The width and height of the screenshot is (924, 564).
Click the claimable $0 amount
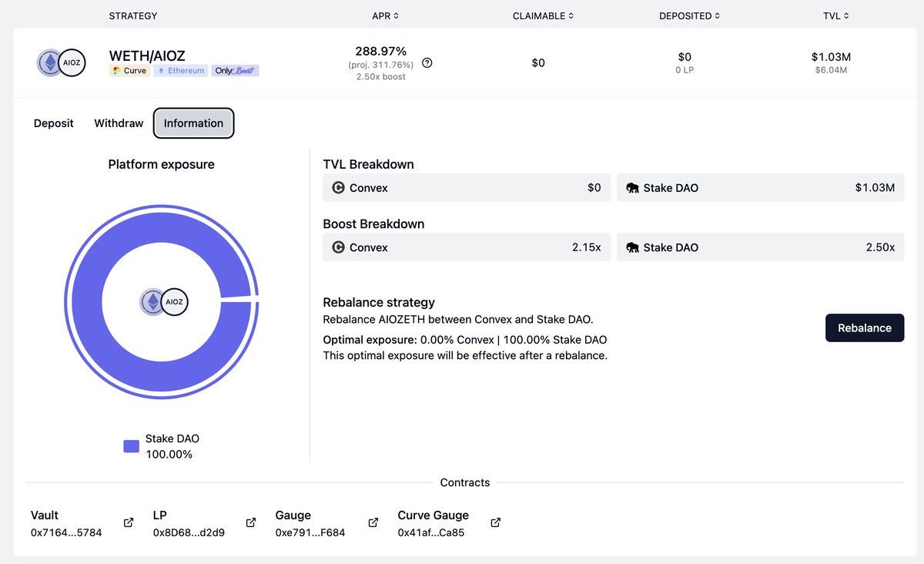(x=538, y=63)
